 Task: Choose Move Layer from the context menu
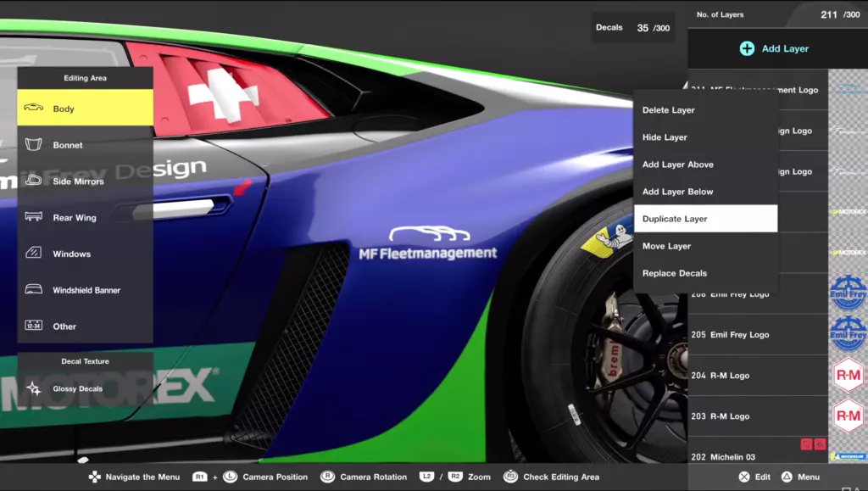point(706,246)
